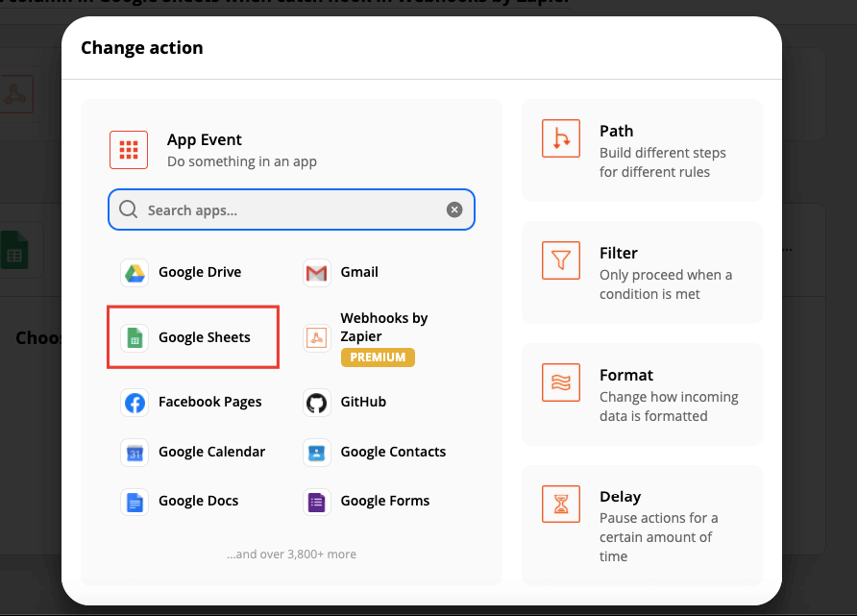
Task: Choose the Google Calendar icon
Action: [135, 453]
